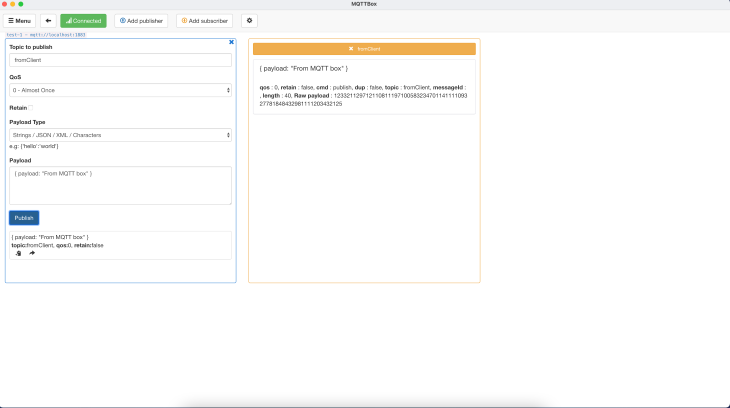Select the published message history entry
The height and width of the screenshot is (408, 730).
(x=120, y=241)
